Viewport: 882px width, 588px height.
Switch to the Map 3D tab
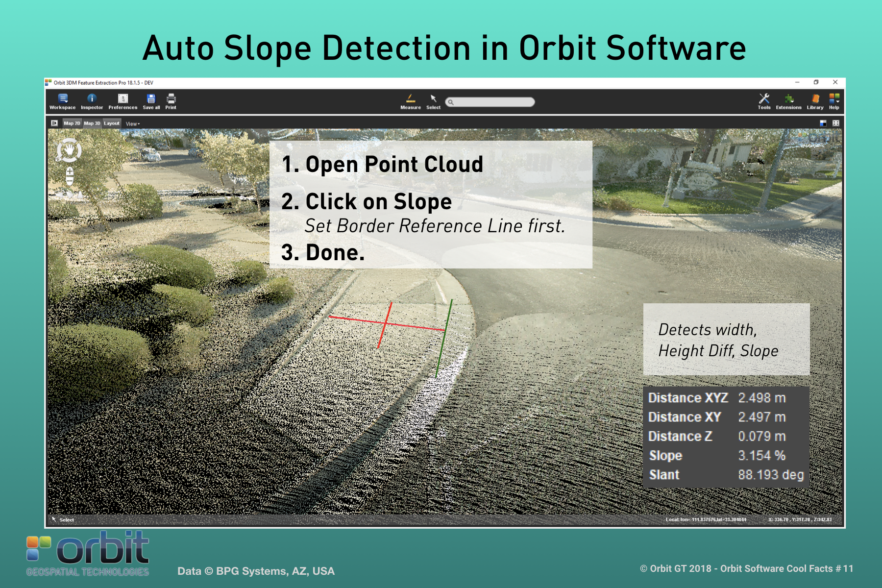click(92, 123)
